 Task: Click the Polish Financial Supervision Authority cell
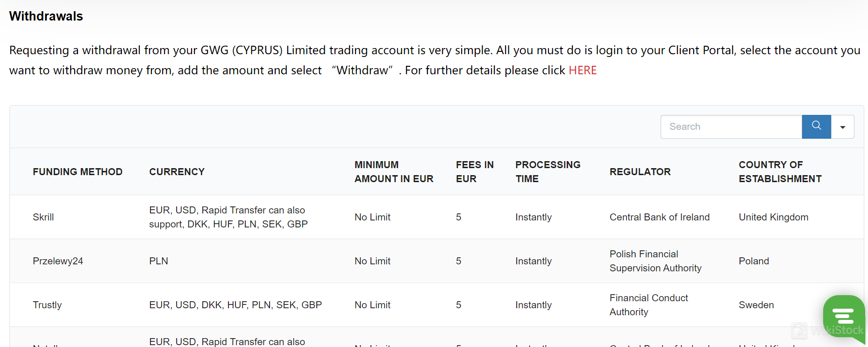655,261
